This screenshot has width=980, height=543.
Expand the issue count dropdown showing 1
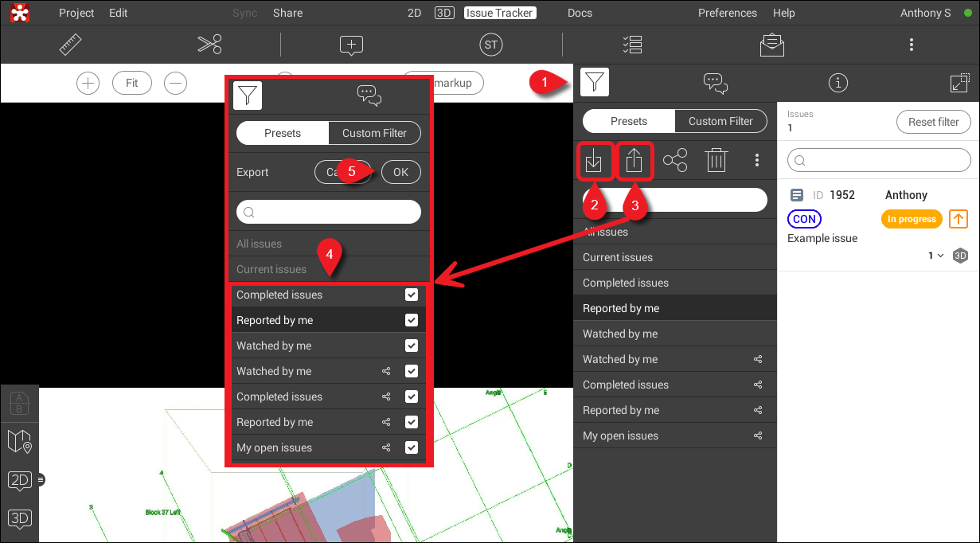[936, 256]
